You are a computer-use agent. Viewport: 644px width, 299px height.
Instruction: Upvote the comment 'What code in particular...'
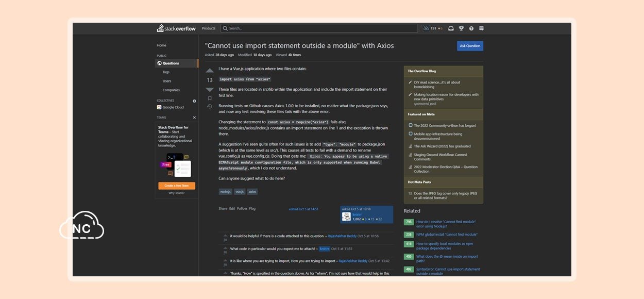[x=225, y=248]
